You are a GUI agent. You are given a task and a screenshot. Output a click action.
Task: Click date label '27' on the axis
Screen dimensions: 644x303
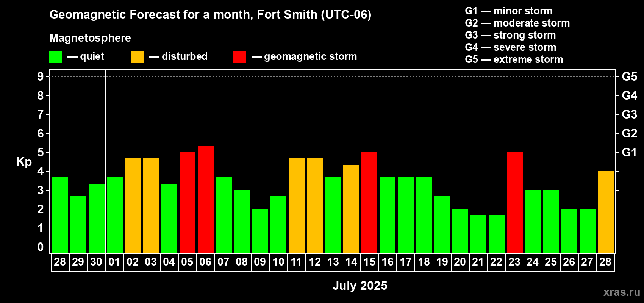point(587,262)
